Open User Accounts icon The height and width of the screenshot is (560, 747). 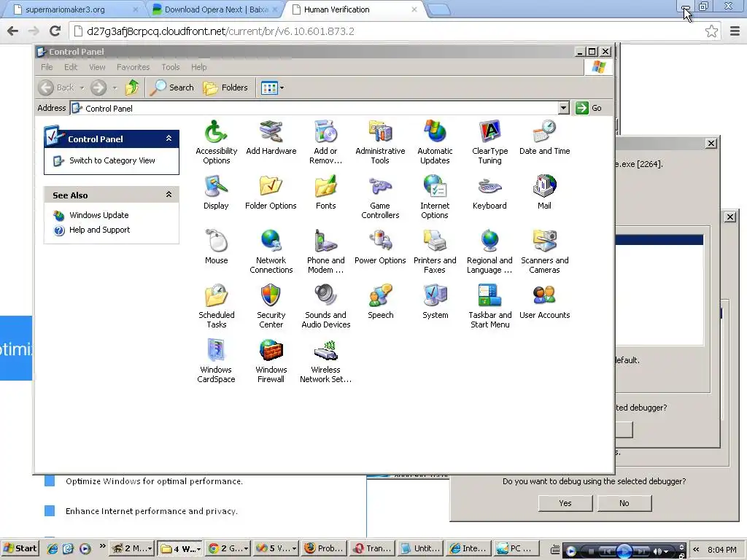(544, 302)
